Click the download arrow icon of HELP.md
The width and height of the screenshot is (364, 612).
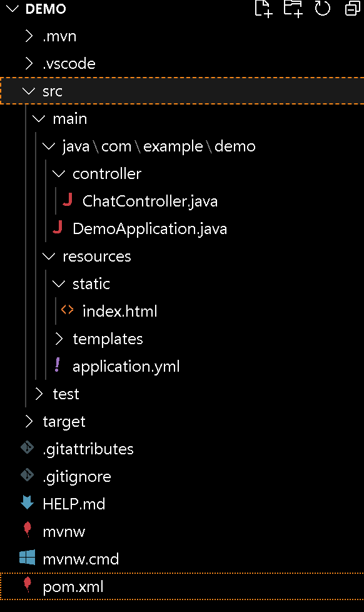tap(28, 503)
